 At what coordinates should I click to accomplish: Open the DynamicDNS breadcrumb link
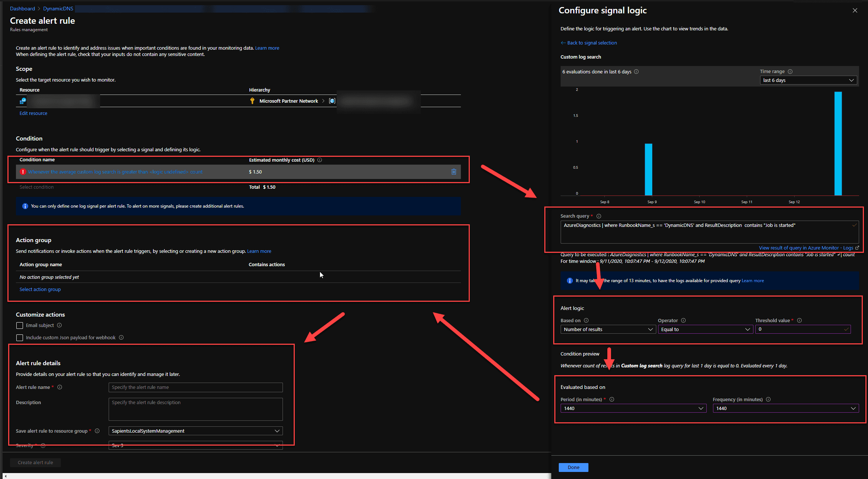(x=58, y=9)
